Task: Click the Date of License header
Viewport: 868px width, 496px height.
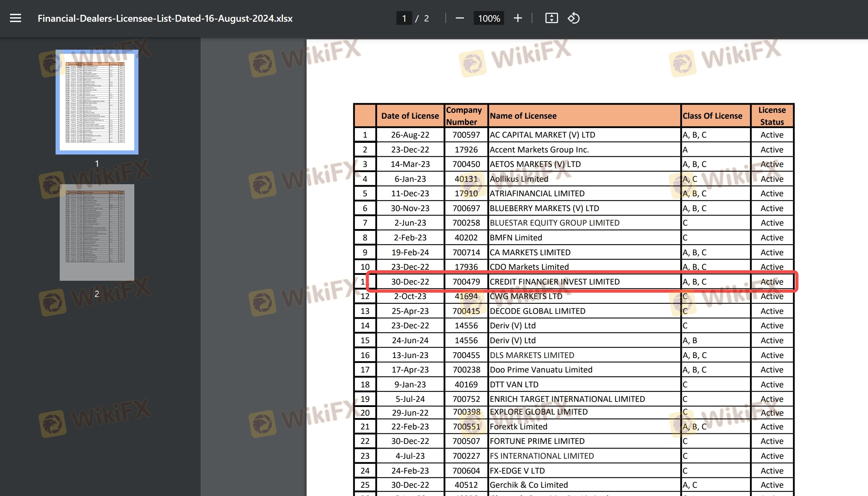Action: pyautogui.click(x=410, y=116)
